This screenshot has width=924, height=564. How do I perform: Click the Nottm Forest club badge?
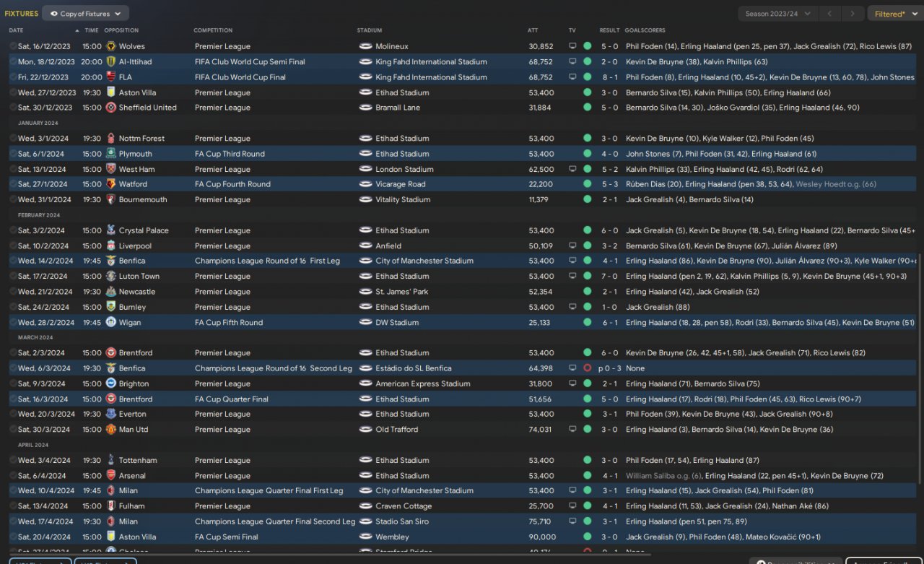click(111, 139)
